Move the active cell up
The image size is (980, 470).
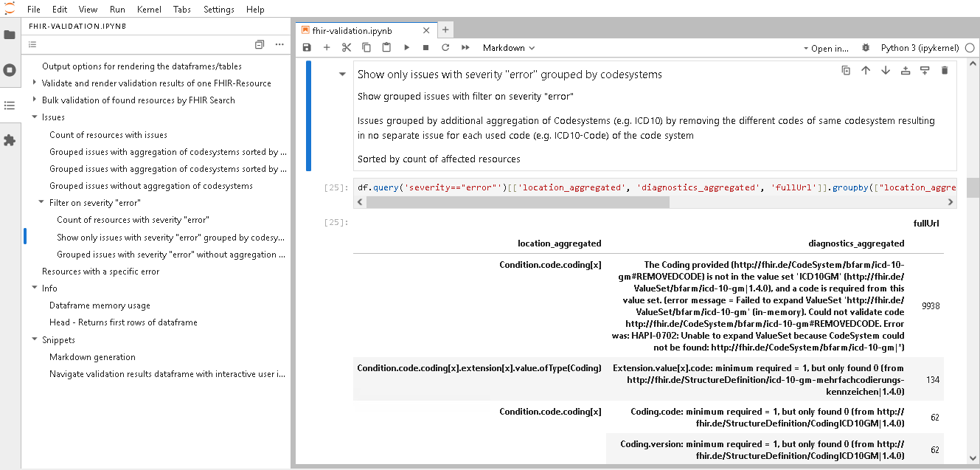(866, 71)
